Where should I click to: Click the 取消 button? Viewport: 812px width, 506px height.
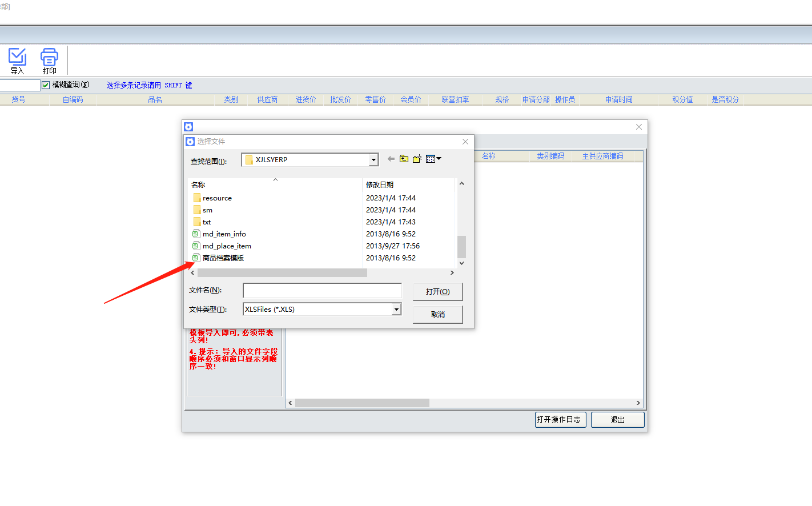point(437,315)
